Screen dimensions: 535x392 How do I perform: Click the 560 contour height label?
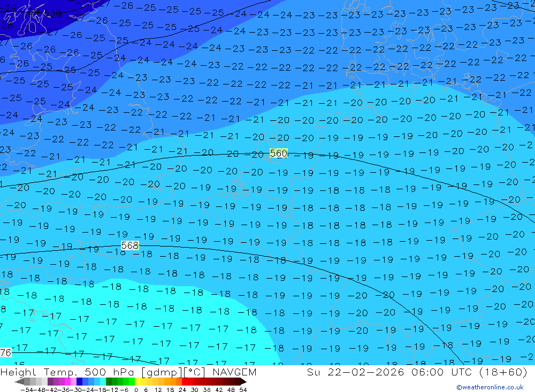click(x=278, y=153)
